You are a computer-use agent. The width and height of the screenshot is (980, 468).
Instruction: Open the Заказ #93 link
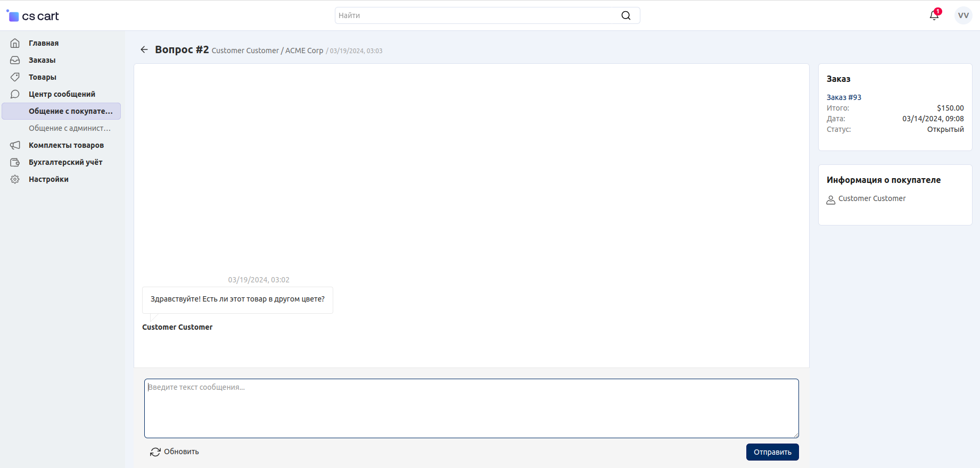click(x=844, y=97)
